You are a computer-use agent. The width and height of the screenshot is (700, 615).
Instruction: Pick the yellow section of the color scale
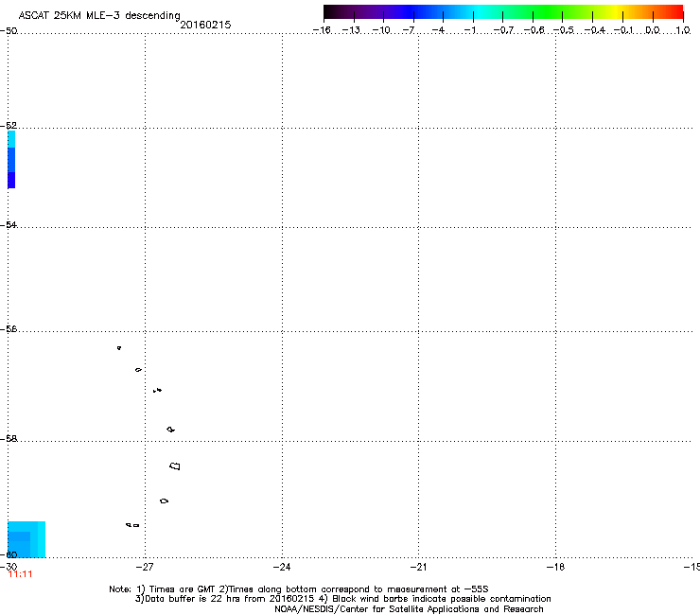(614, 11)
